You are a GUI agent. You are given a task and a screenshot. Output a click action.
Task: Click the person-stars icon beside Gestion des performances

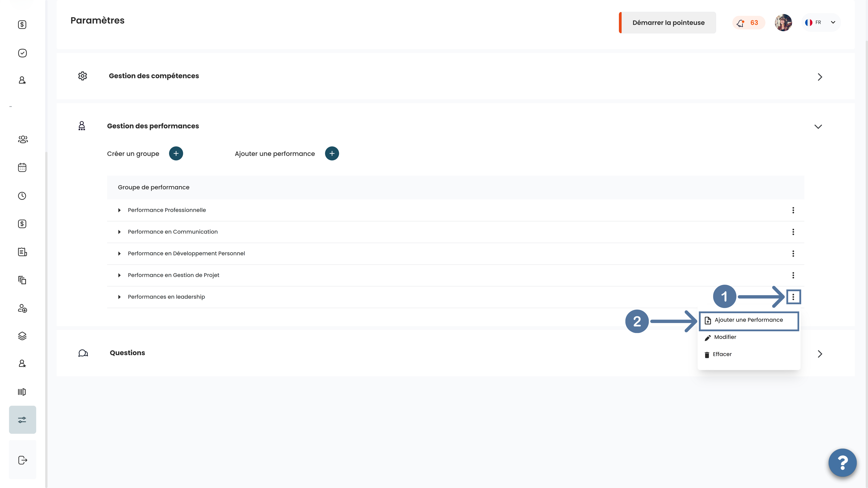[82, 126]
